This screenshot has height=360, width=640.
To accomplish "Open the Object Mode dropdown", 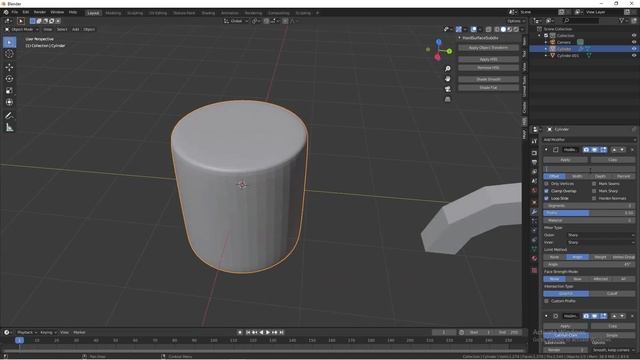I will pos(22,29).
